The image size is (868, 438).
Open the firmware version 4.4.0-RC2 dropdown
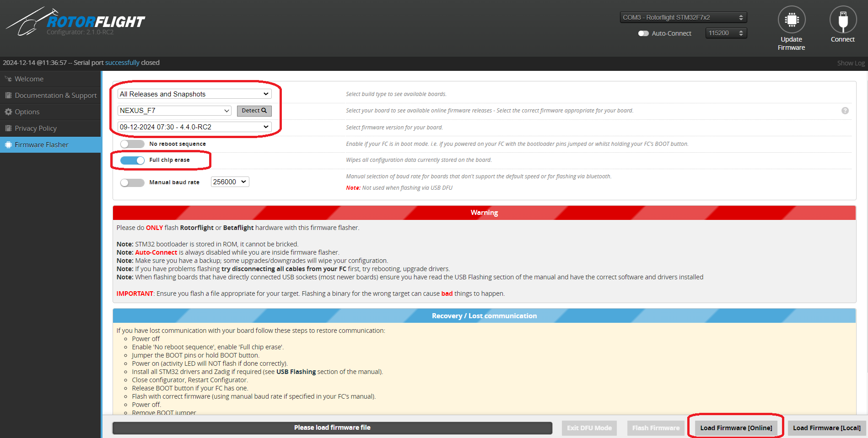[x=194, y=127]
